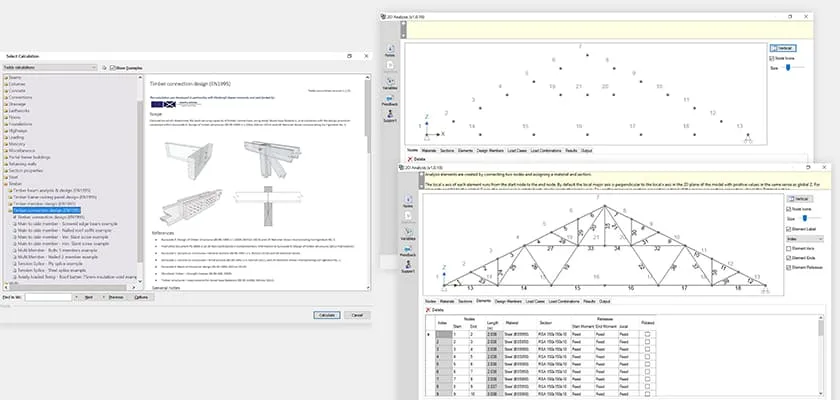Click Cancel in Select Calculation dialog
This screenshot has width=840, height=400.
357,315
